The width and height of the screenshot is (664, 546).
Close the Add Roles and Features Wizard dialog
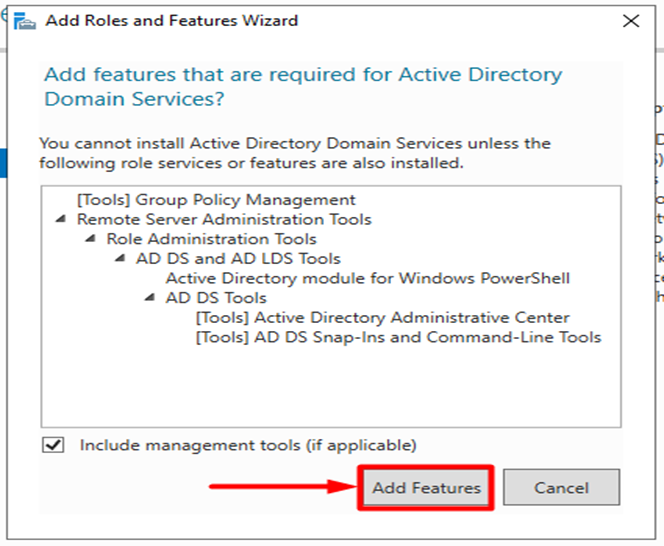[631, 20]
